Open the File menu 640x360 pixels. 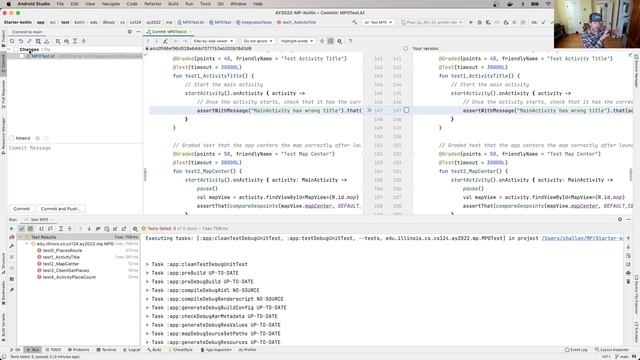[60, 4]
